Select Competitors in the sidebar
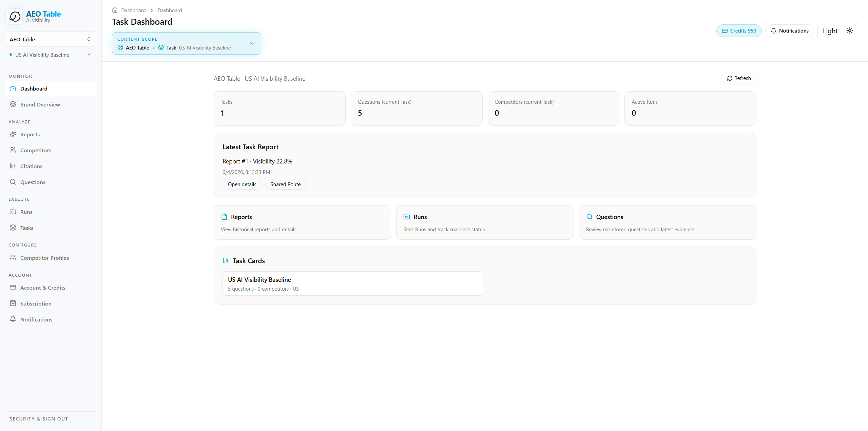The width and height of the screenshot is (868, 431). (51, 150)
